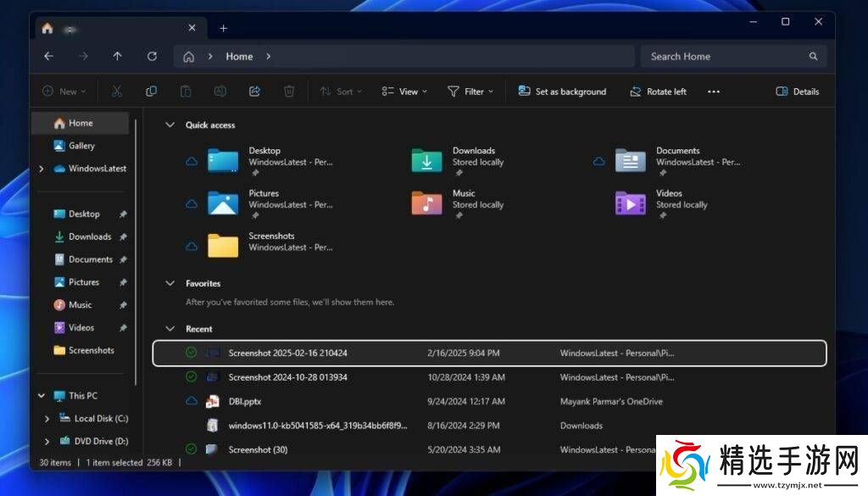This screenshot has width=868, height=496.
Task: Click the Rotate left button
Action: pos(658,92)
